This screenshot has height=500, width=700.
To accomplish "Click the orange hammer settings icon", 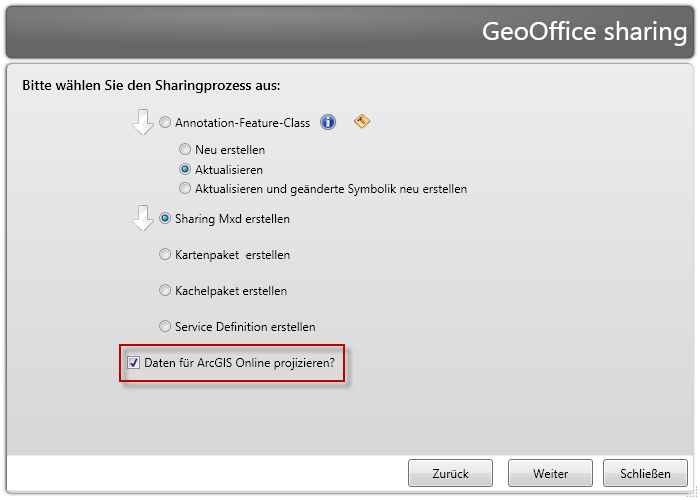I will click(362, 122).
